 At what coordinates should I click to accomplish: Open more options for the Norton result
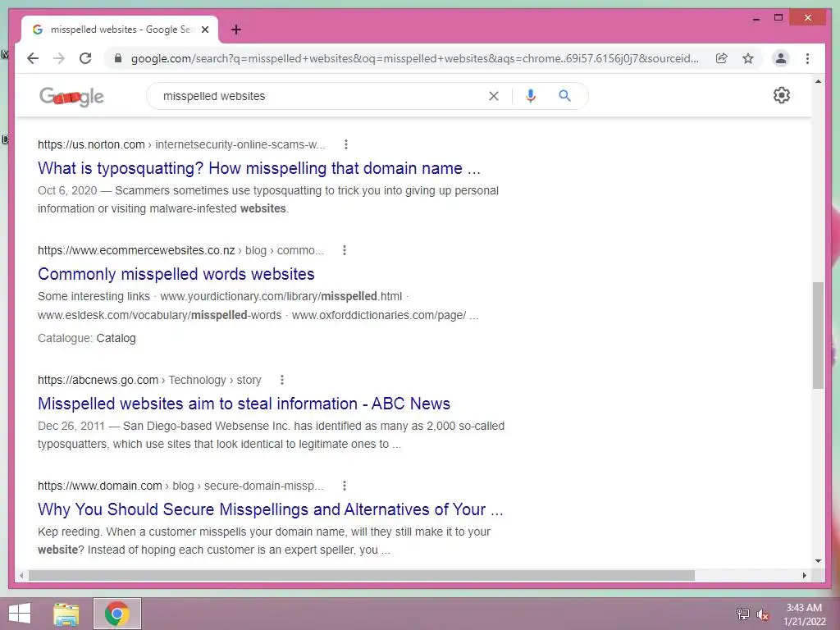click(346, 144)
